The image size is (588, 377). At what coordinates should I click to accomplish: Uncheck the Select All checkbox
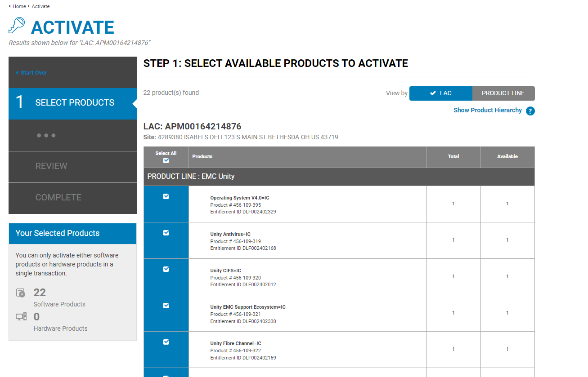tap(166, 160)
